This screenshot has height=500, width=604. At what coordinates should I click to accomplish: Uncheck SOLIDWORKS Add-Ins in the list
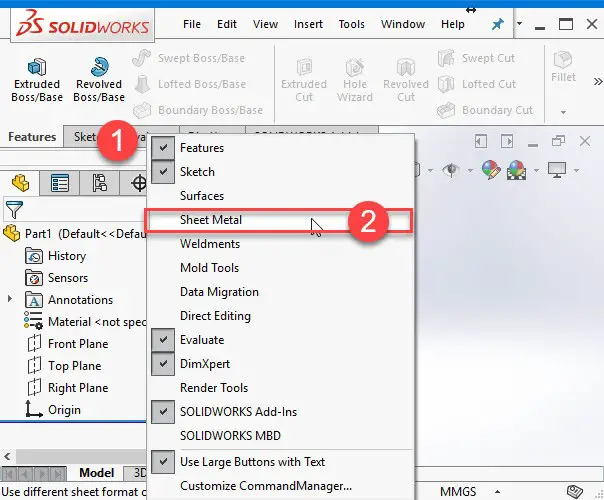[x=163, y=411]
